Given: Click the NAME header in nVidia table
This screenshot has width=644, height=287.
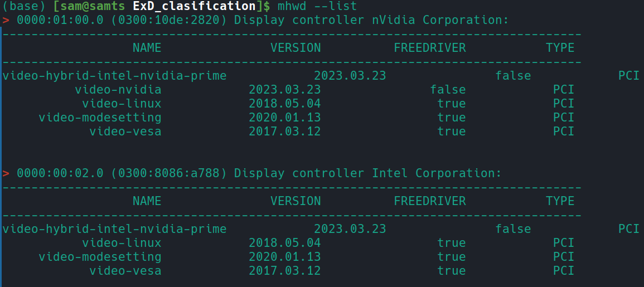Looking at the screenshot, I should (x=147, y=48).
